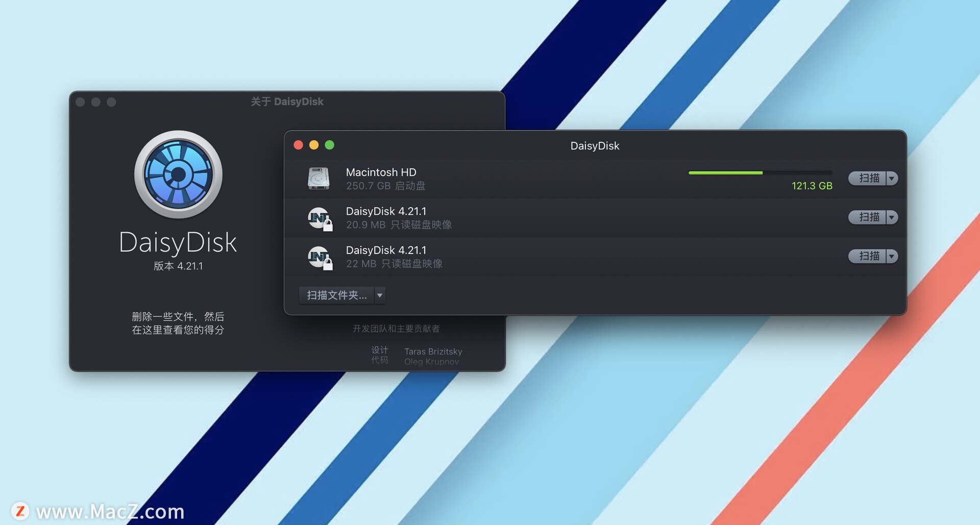This screenshot has width=980, height=525.
Task: Click Taras Brizitsky credit in About window
Action: tap(433, 352)
